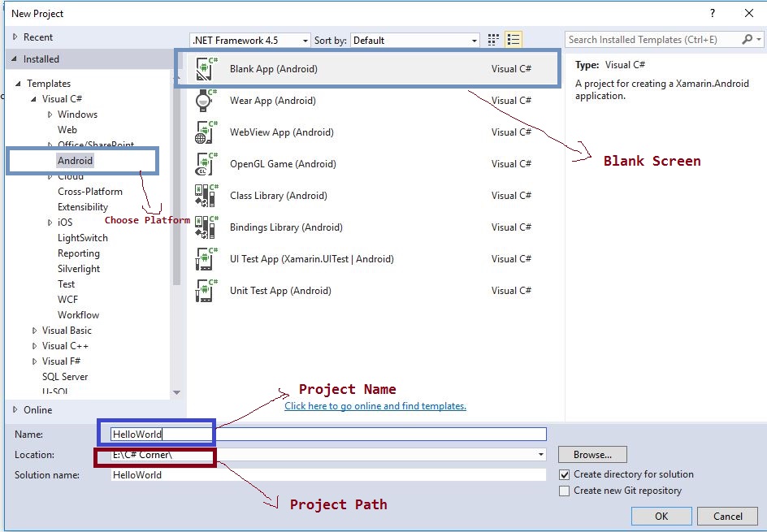
Task: Click the Cancel button
Action: click(x=727, y=517)
